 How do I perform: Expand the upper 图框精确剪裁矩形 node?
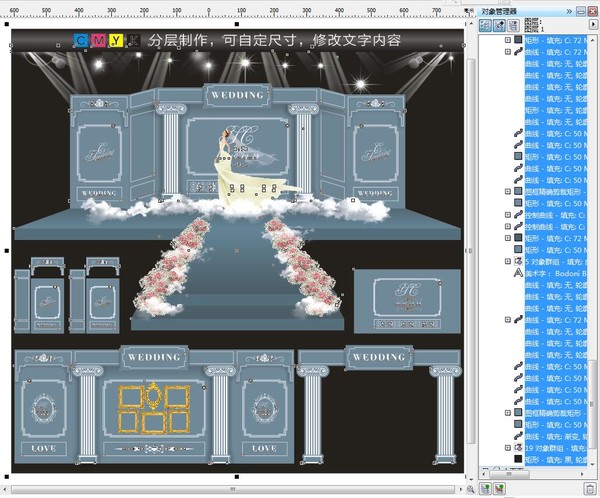pos(508,191)
